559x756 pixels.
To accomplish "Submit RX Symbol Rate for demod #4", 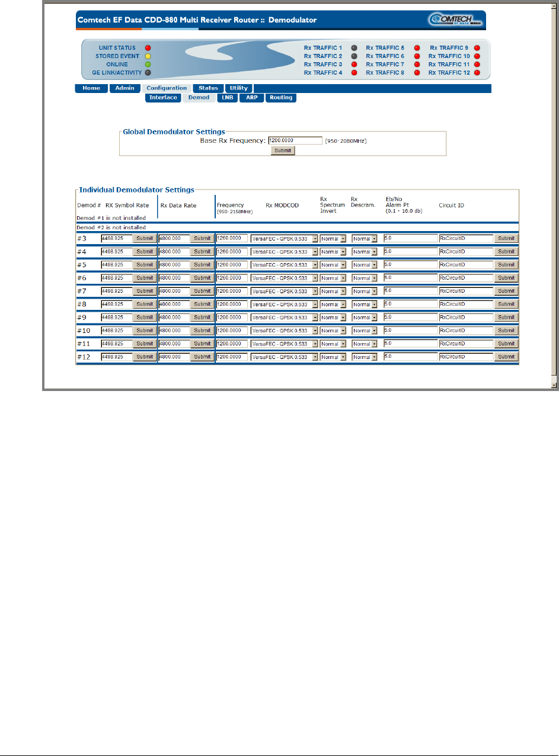I will (x=144, y=252).
